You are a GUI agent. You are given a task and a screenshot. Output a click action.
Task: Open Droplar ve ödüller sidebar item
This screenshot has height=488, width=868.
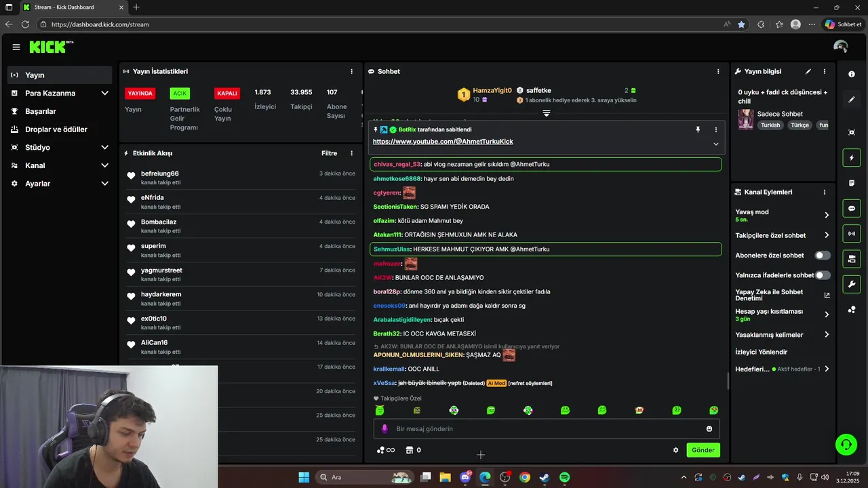(60, 129)
